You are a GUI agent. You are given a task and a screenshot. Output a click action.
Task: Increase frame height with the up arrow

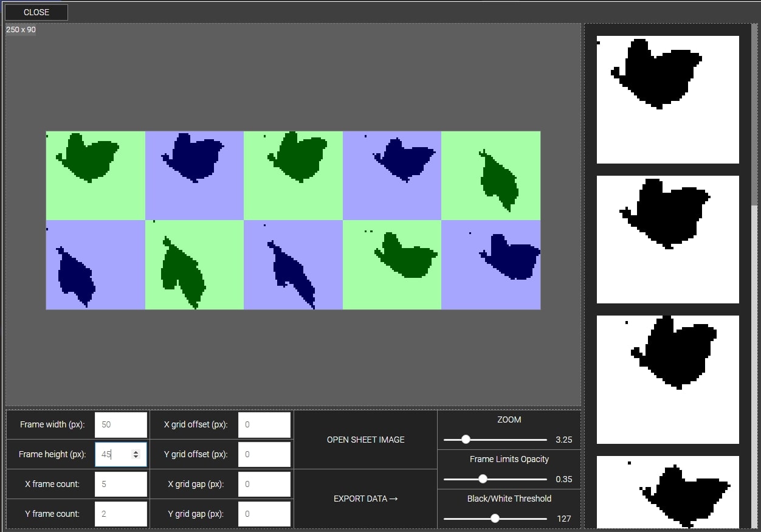(x=136, y=452)
